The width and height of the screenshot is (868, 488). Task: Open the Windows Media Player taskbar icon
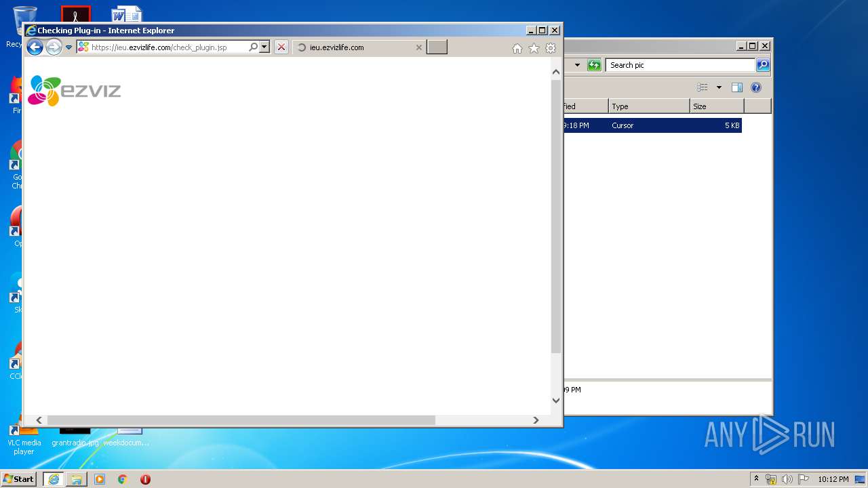[x=100, y=479]
